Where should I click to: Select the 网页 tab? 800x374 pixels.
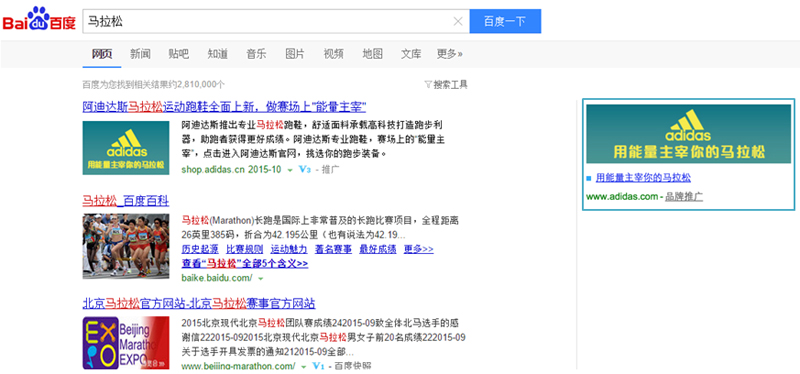coord(102,54)
